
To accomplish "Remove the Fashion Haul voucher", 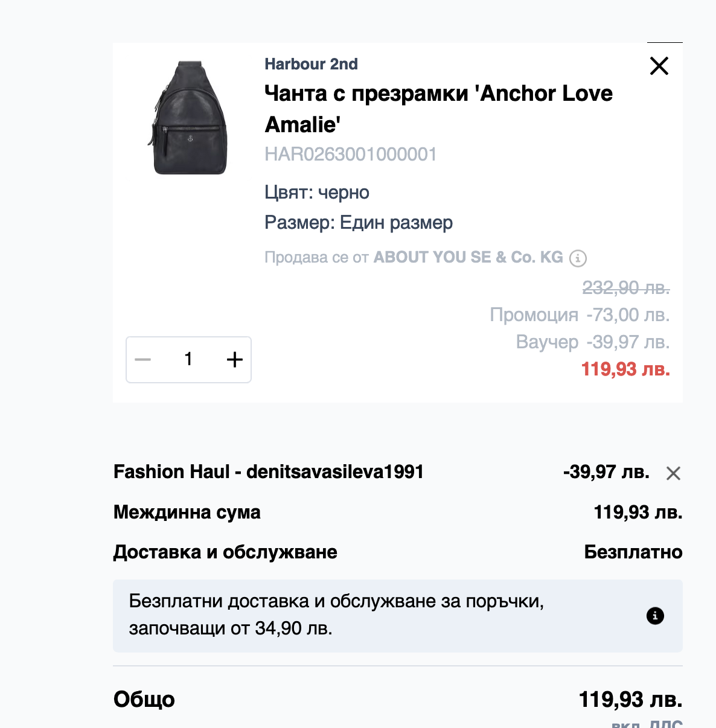I will 673,473.
